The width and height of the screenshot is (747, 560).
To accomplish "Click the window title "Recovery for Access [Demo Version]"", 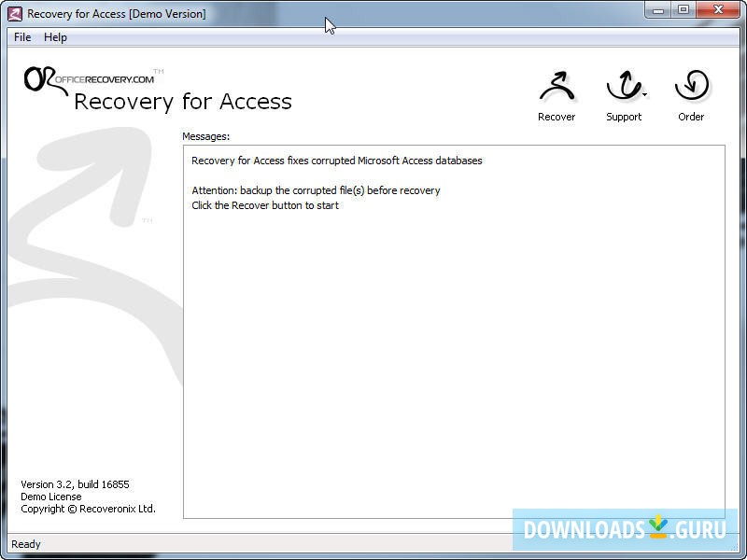I will (117, 14).
